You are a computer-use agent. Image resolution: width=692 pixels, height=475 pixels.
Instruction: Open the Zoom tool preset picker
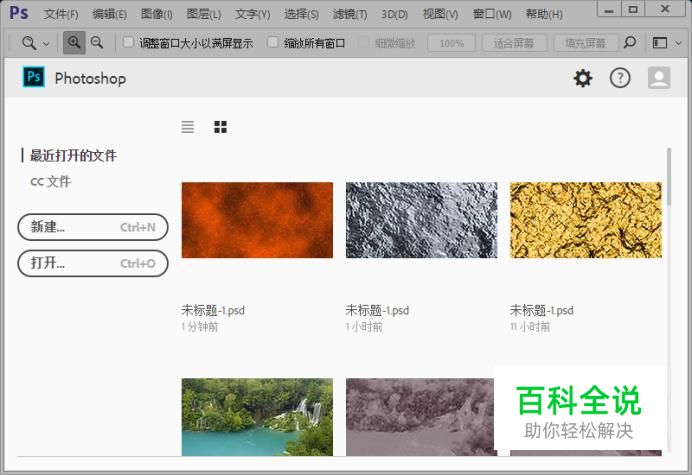[x=34, y=43]
